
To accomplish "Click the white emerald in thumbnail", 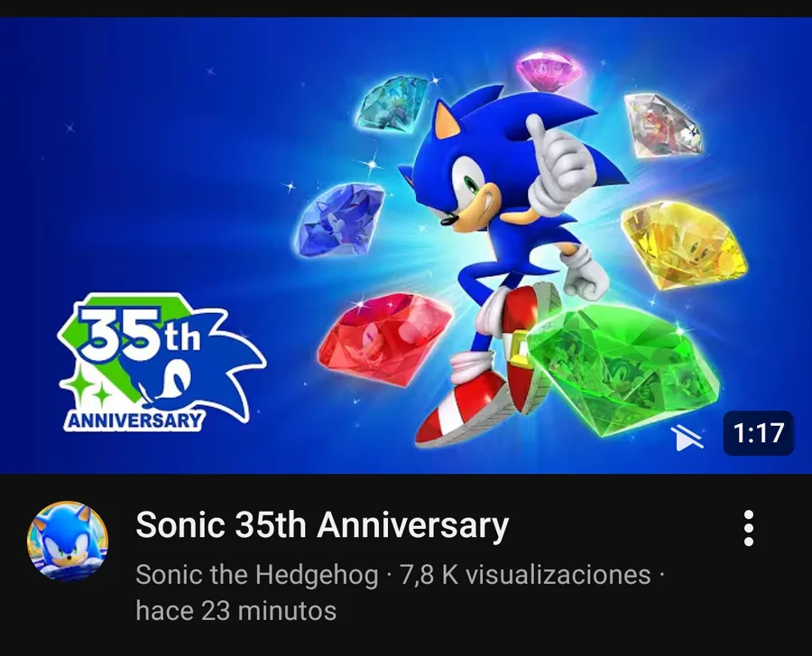I will click(x=664, y=126).
